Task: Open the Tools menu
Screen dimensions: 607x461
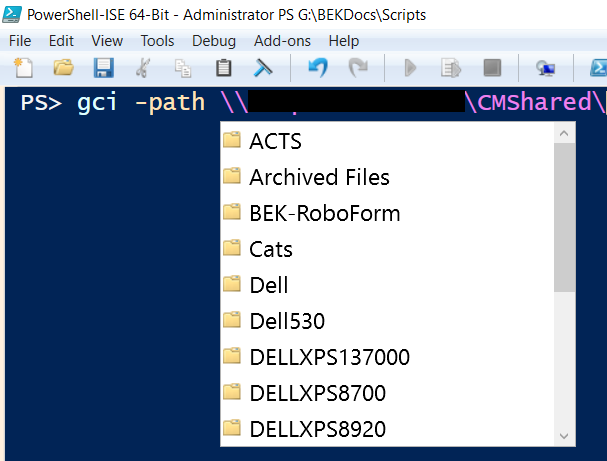Action: tap(157, 41)
